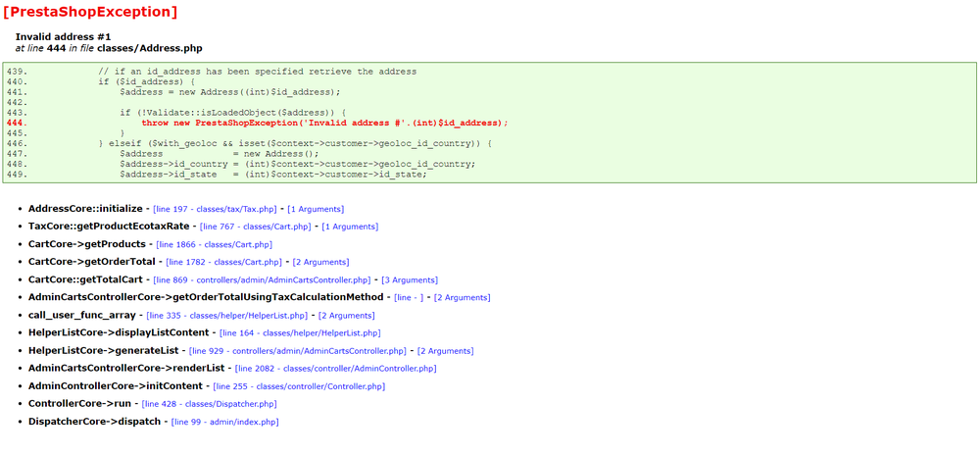Select code line 446 elseif with_geoloc

click(296, 144)
